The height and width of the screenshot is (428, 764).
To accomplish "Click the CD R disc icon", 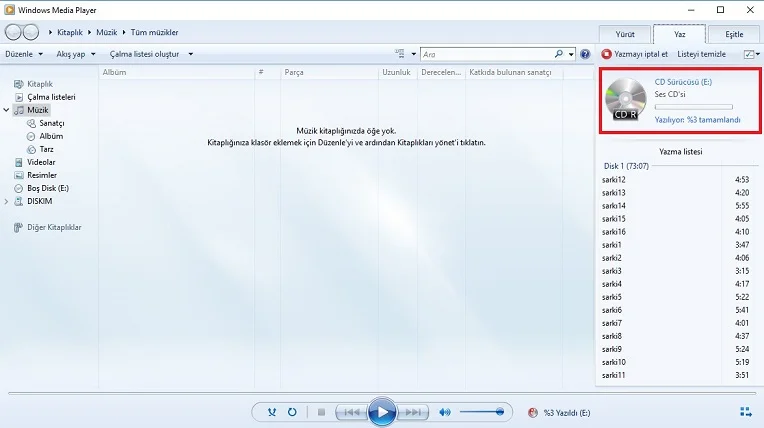I will coord(626,99).
